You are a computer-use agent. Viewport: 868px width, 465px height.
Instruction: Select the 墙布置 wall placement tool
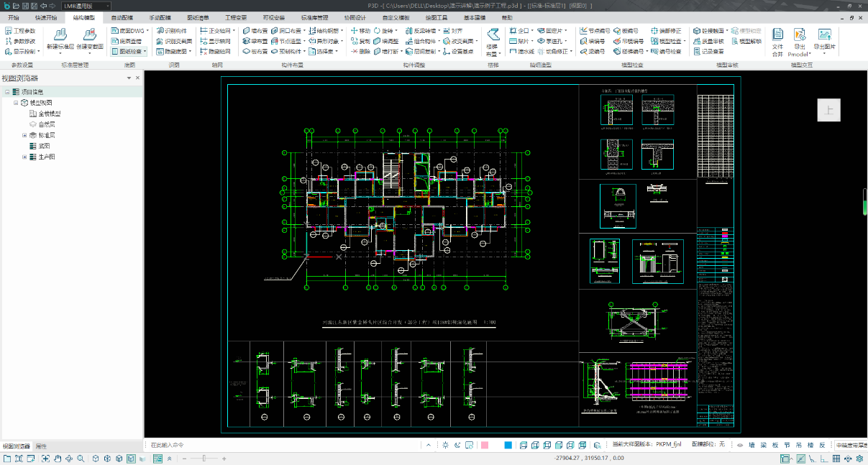(x=255, y=31)
